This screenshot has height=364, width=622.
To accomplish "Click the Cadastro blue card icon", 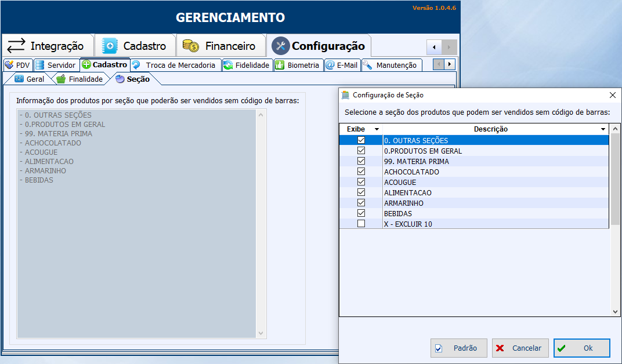I will [x=110, y=46].
